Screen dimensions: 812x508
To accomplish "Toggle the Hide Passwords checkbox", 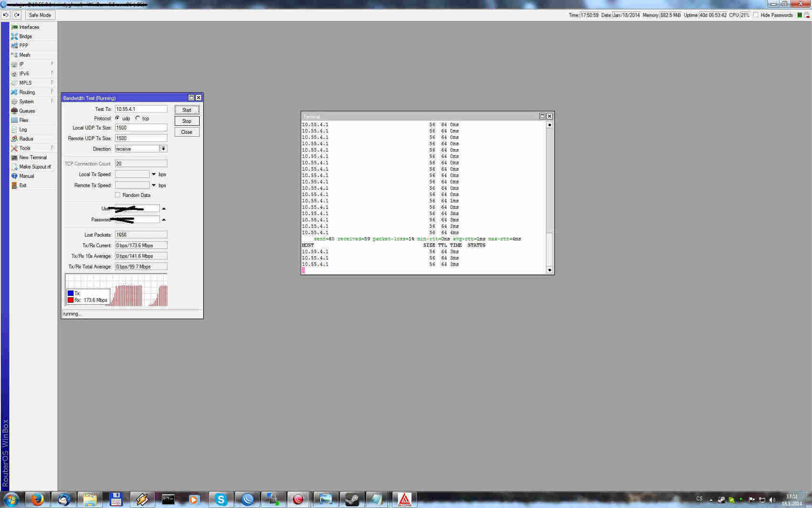I will coord(756,15).
